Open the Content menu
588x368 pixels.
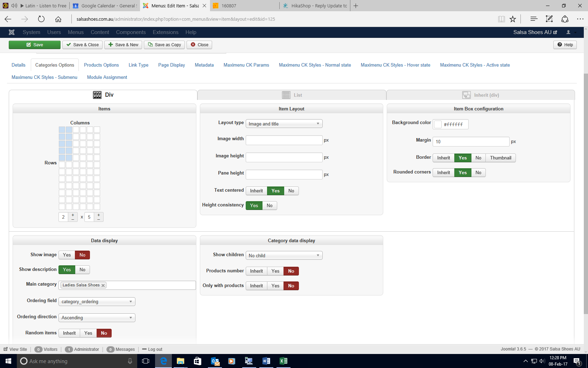point(100,32)
